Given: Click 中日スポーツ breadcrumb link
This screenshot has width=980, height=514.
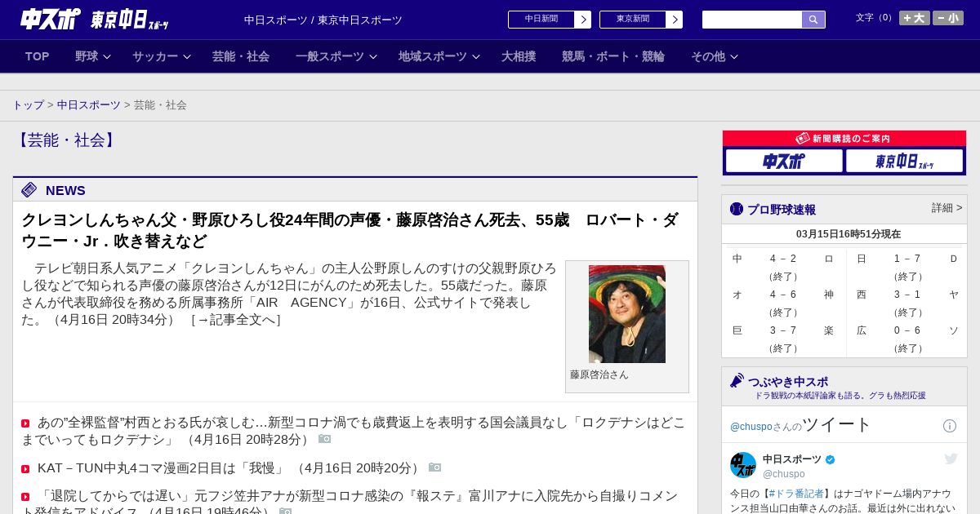Looking at the screenshot, I should [x=89, y=105].
